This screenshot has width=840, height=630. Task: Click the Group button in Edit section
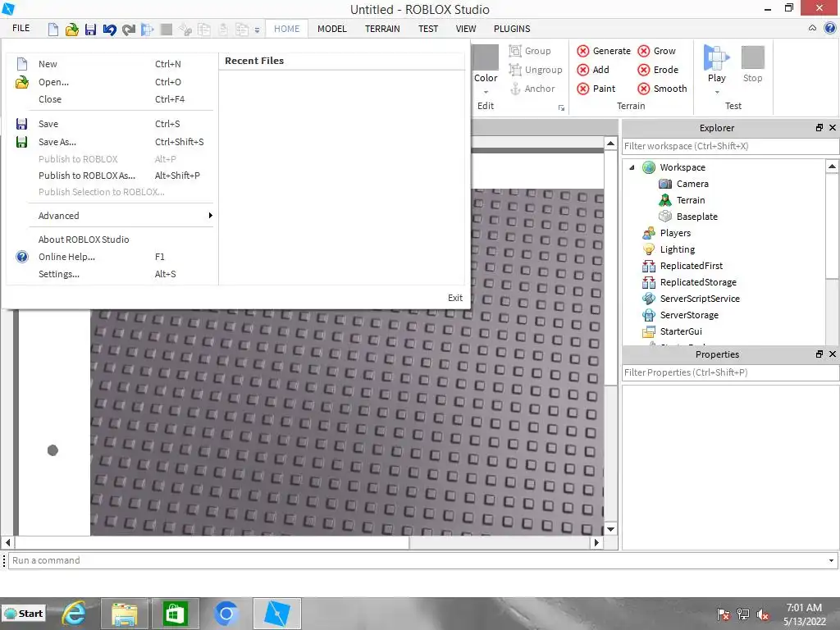(530, 51)
